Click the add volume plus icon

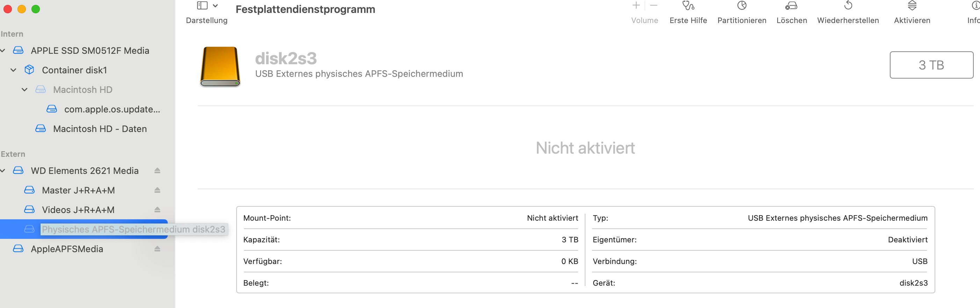click(x=636, y=5)
